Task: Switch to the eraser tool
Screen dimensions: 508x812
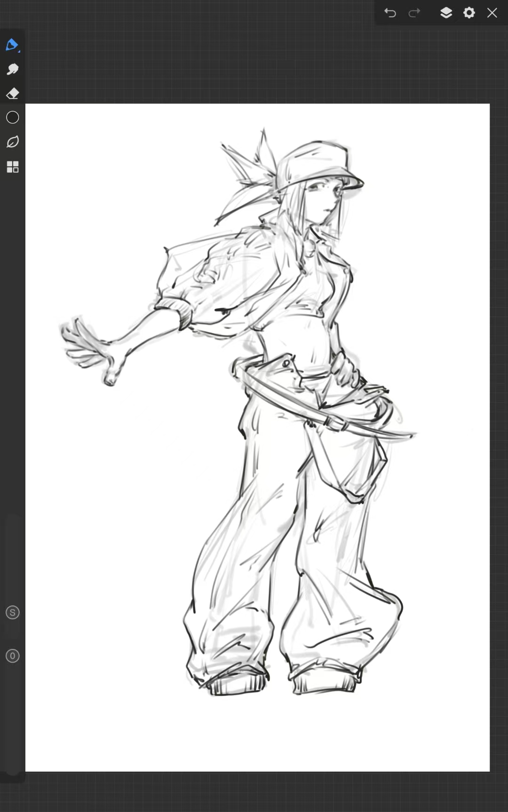Action: tap(12, 94)
